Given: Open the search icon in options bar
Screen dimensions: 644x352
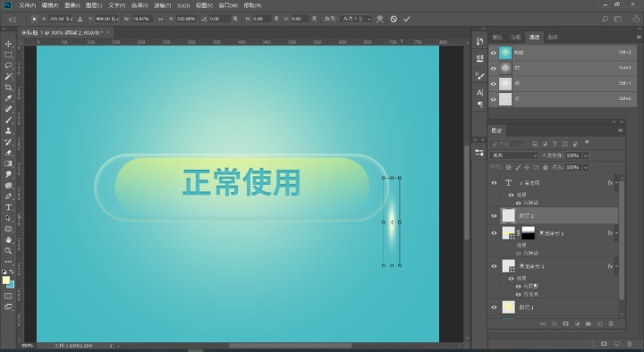Looking at the screenshot, I should point(605,19).
